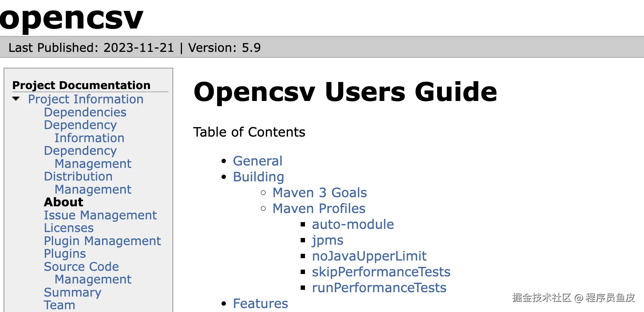Open the auto-module profile link
644x312 pixels.
[x=353, y=224]
